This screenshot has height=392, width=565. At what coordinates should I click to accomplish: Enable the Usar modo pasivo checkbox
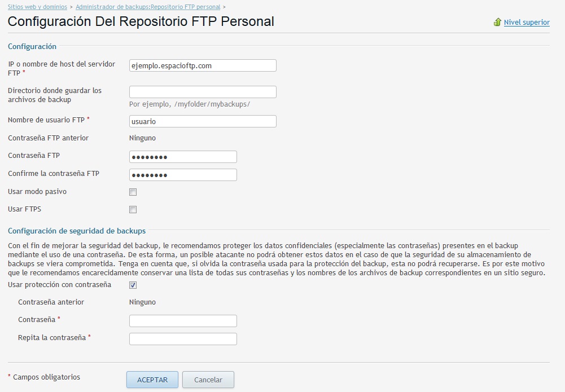133,192
